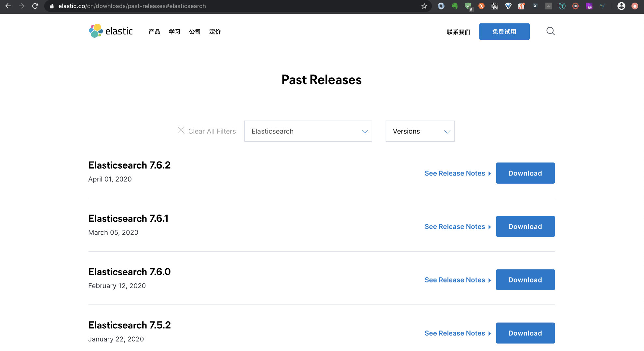Click the browser reload button
Screen dimensions: 644x351
pos(35,6)
